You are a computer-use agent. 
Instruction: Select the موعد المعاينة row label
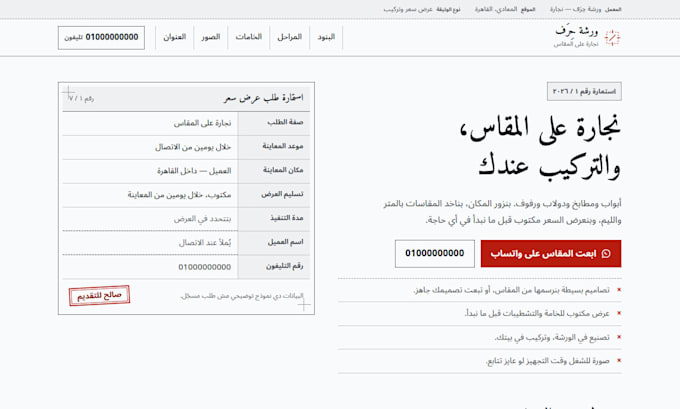coord(282,146)
